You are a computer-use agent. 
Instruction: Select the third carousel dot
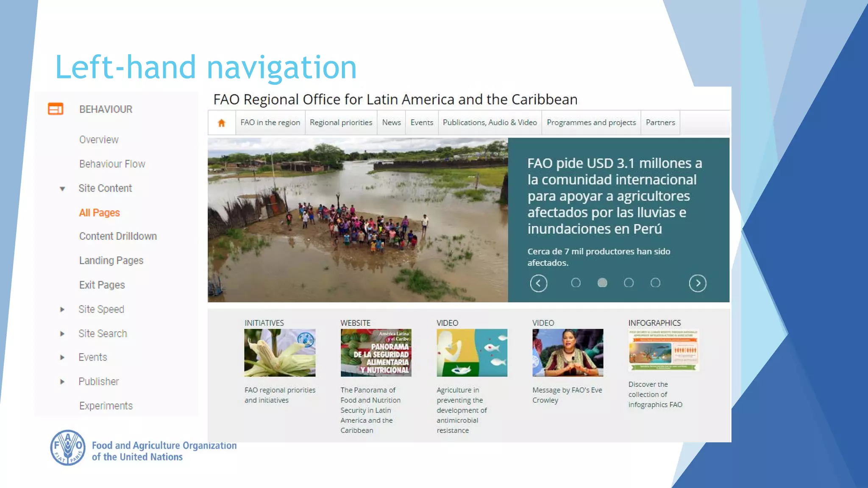pyautogui.click(x=629, y=283)
